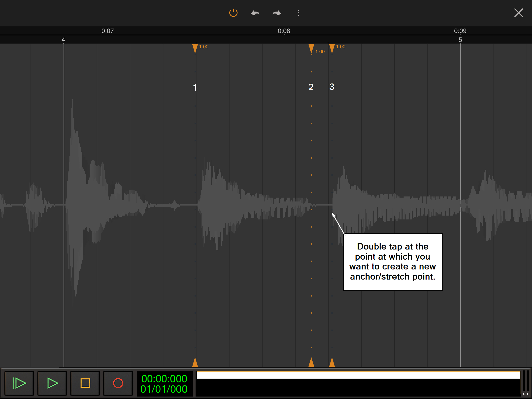This screenshot has height=399, width=532.
Task: Close the audio stretch editor
Action: (x=518, y=13)
